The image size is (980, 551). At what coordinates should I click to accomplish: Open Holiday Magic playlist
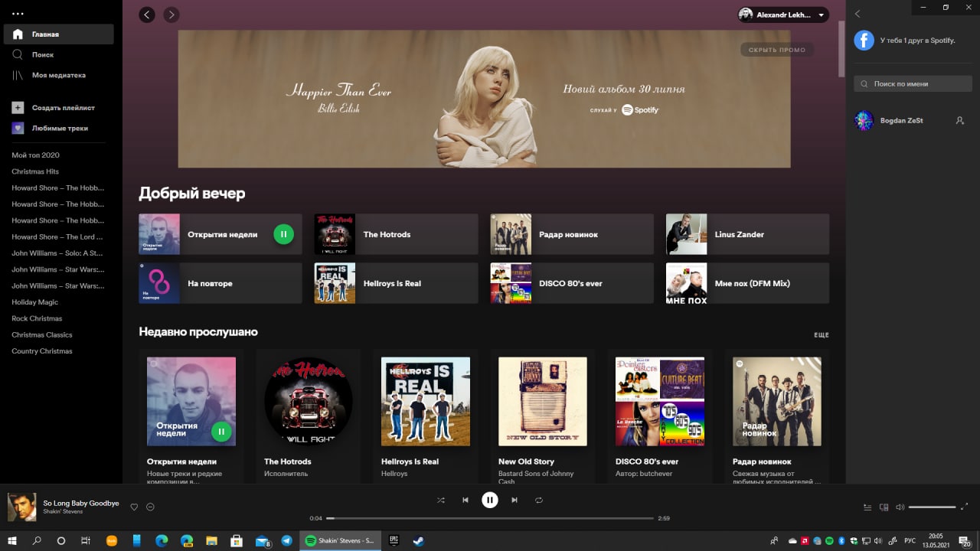(x=34, y=302)
